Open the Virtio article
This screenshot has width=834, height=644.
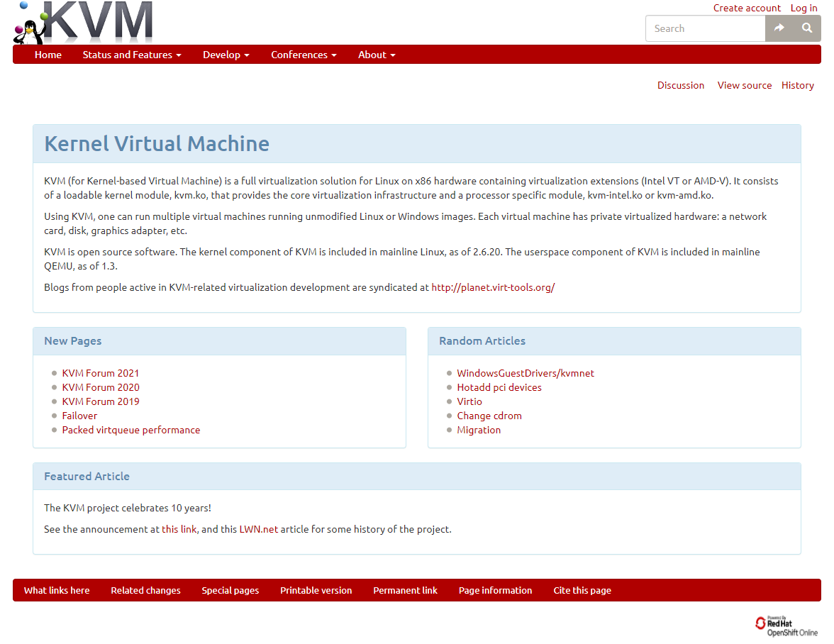pyautogui.click(x=469, y=401)
